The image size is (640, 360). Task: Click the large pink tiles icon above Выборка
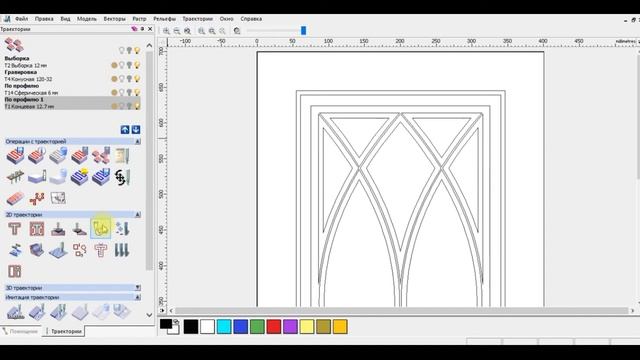[x=14, y=45]
